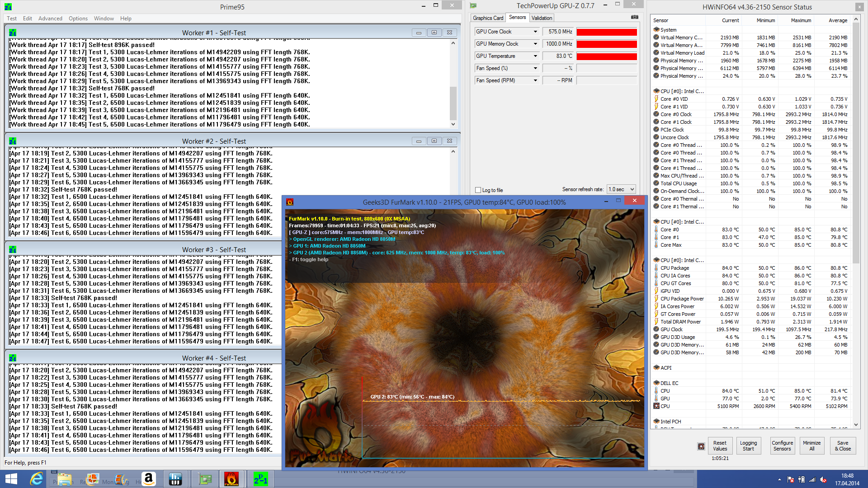
Task: Click the FurMark window title icon
Action: click(x=290, y=202)
